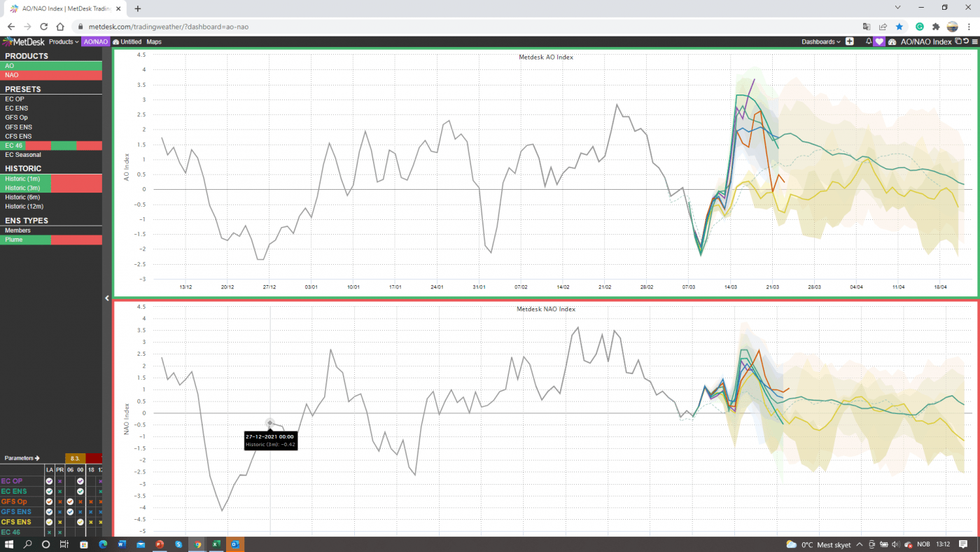The height and width of the screenshot is (552, 980).
Task: Click the reset/refresh icon next to AO/NAO Index
Action: (x=967, y=41)
